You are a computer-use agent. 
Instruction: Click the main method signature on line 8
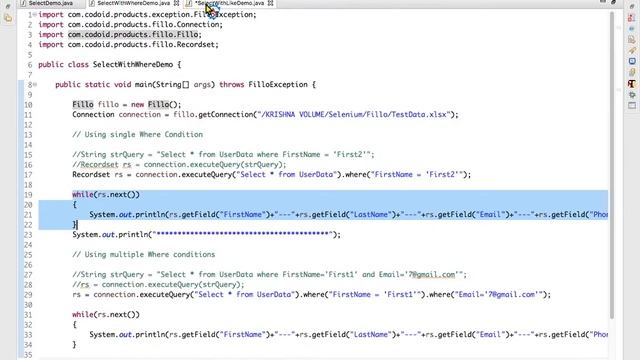pyautogui.click(x=186, y=84)
